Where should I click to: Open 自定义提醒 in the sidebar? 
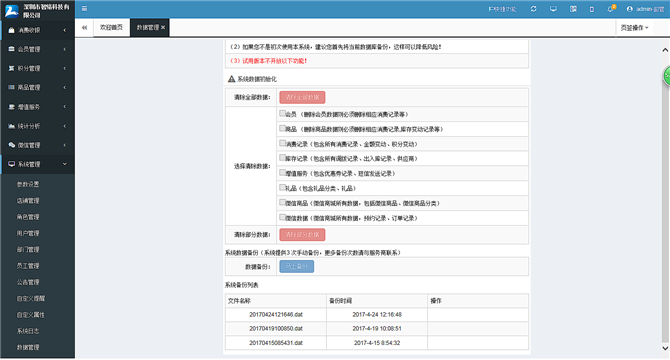[x=31, y=298]
